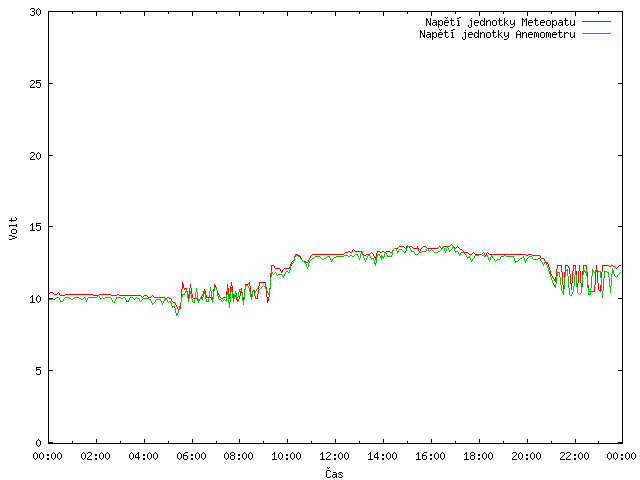Viewport: 640px width, 480px height.
Task: Click the red legend line sample
Action: coord(596,22)
